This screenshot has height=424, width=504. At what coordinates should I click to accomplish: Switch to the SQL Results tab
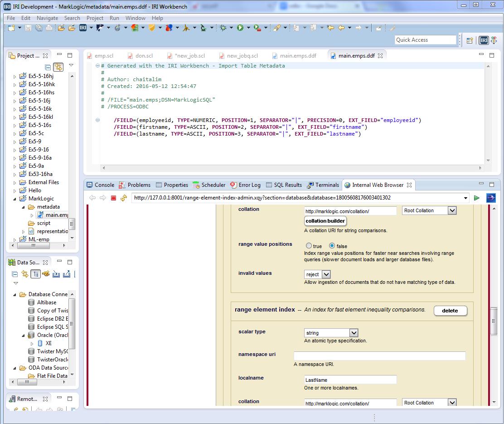coord(284,185)
